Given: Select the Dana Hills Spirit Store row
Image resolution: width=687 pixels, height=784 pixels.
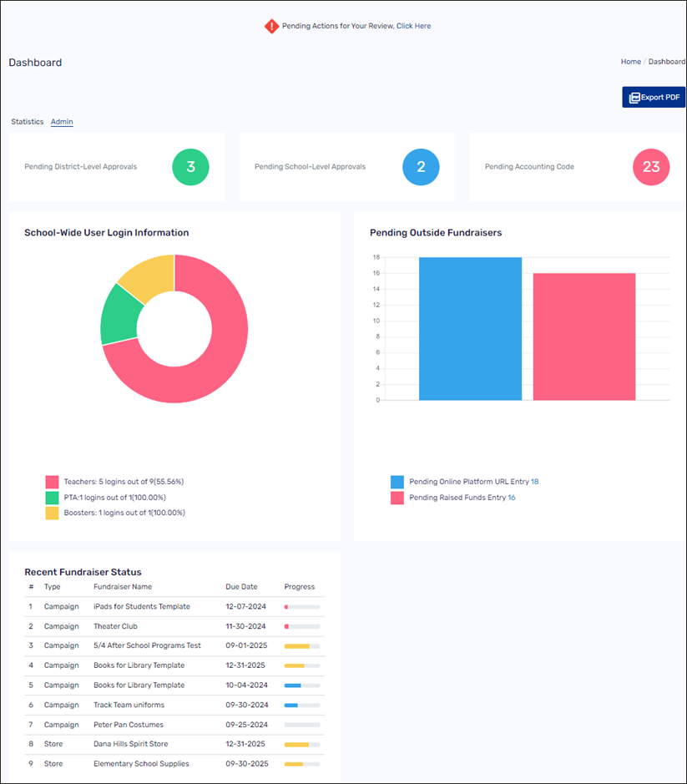Looking at the screenshot, I should pyautogui.click(x=130, y=744).
